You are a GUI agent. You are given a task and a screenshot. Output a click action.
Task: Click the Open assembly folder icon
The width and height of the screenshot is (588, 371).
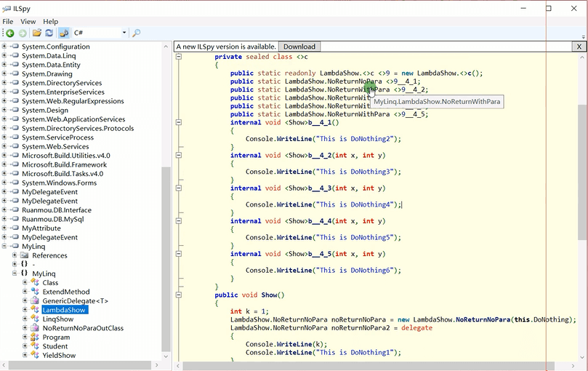coord(36,33)
